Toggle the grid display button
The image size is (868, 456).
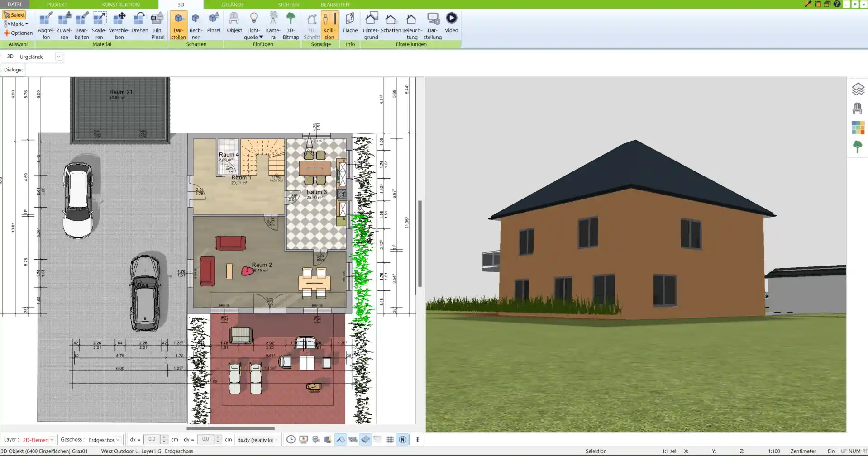[x=390, y=439]
